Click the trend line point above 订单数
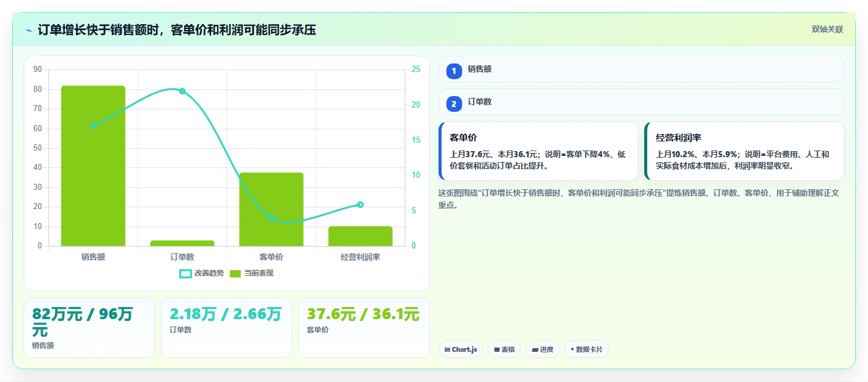Screen dimensions: 868x382 click(x=182, y=91)
